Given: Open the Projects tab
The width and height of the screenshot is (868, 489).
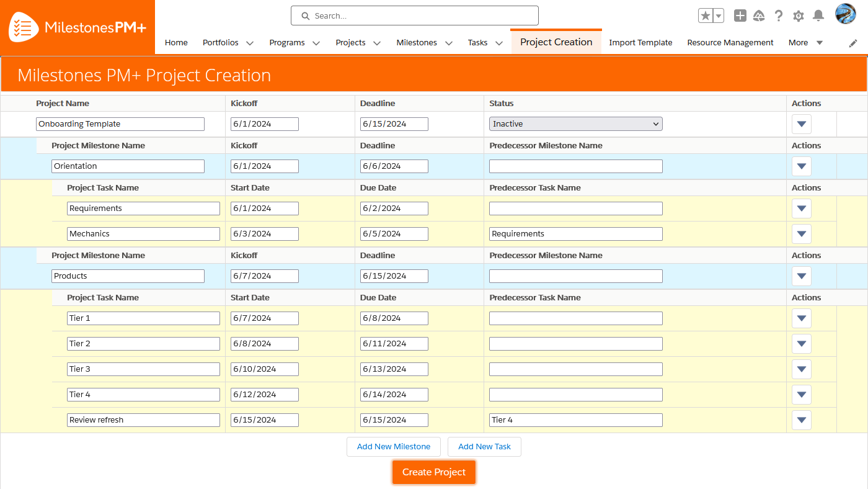Looking at the screenshot, I should (350, 42).
